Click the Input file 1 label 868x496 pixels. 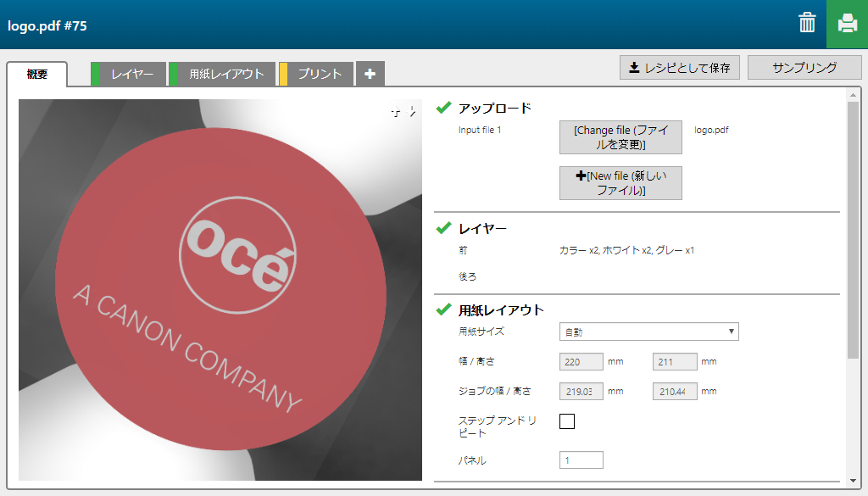[480, 130]
